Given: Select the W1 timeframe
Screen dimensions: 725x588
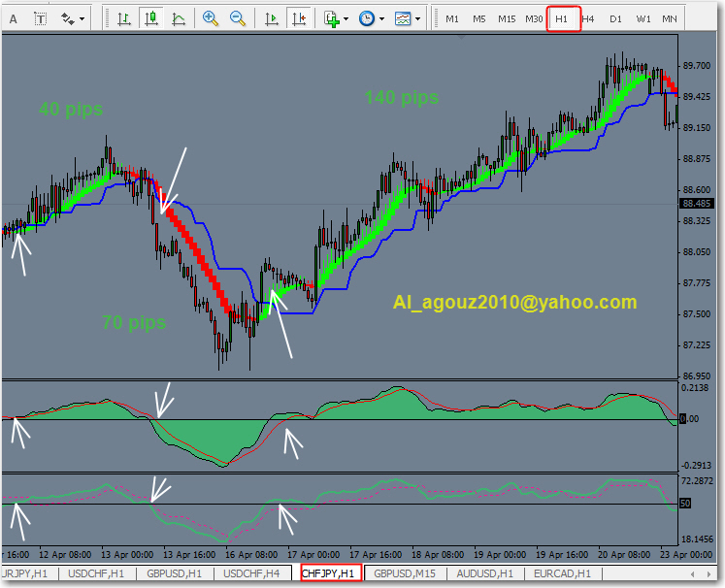Looking at the screenshot, I should click(643, 19).
